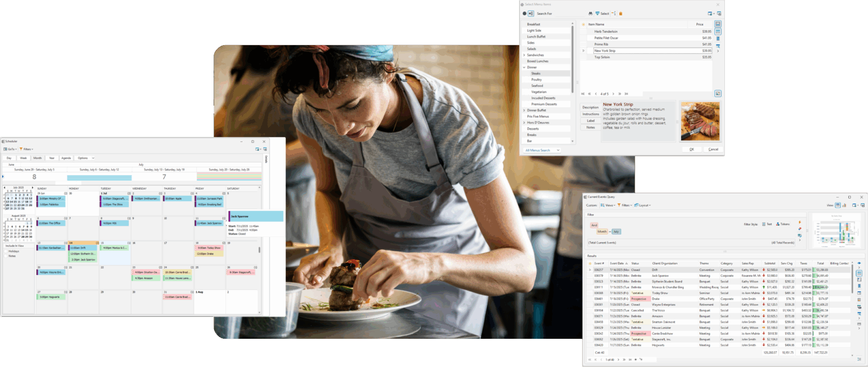Open the All Menus Search dropdown
Screen dimensions: 868x367
(x=542, y=150)
